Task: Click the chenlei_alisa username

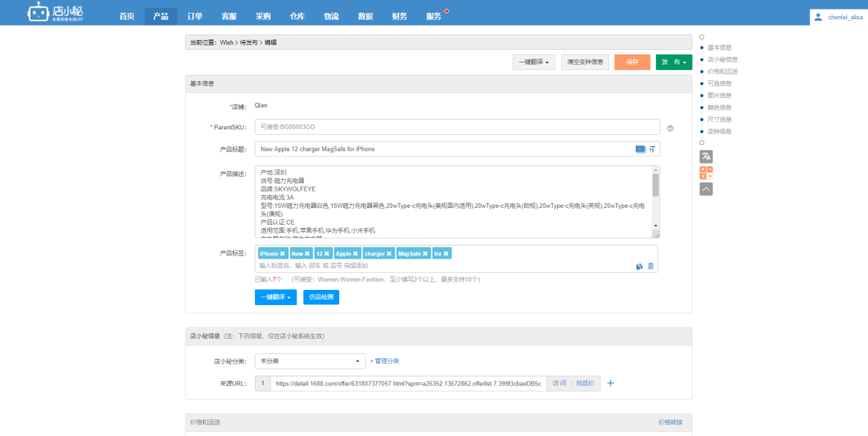Action: tap(845, 17)
